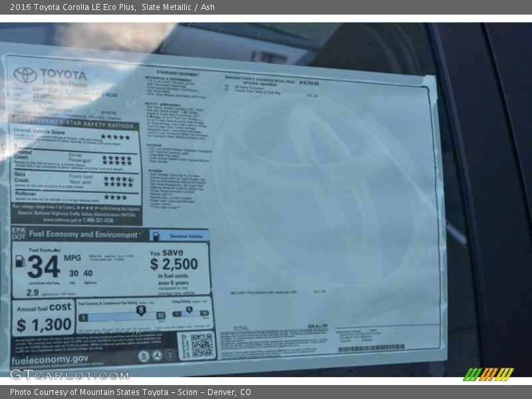Click the '$1,300' annual fuel cost
Viewport: 532px width, 399px height.
coord(44,325)
